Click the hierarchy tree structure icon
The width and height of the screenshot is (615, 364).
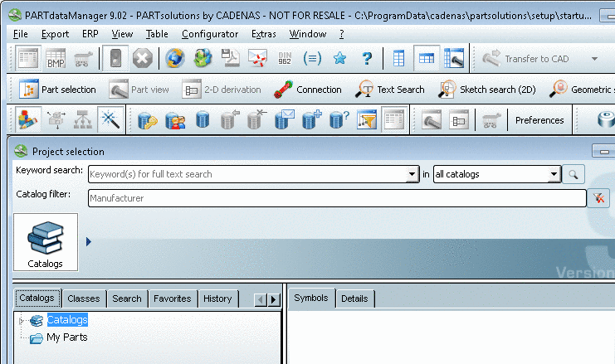[x=83, y=120]
